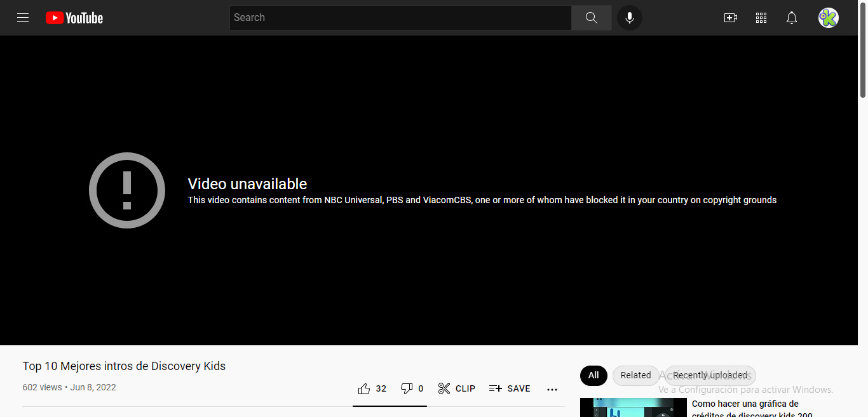Open the notifications bell

coord(792,18)
